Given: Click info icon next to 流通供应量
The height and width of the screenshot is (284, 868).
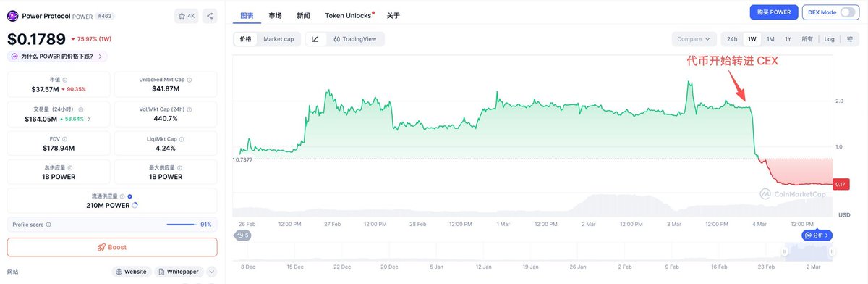Looking at the screenshot, I should 122,196.
